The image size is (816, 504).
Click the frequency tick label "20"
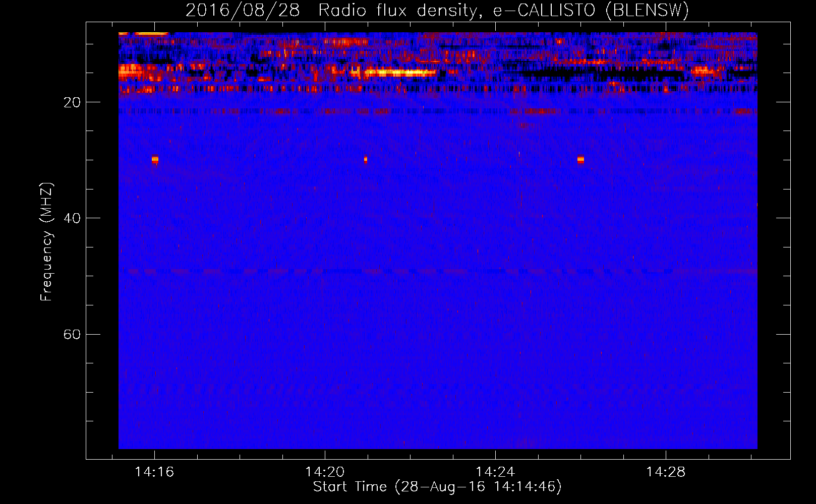click(x=72, y=102)
